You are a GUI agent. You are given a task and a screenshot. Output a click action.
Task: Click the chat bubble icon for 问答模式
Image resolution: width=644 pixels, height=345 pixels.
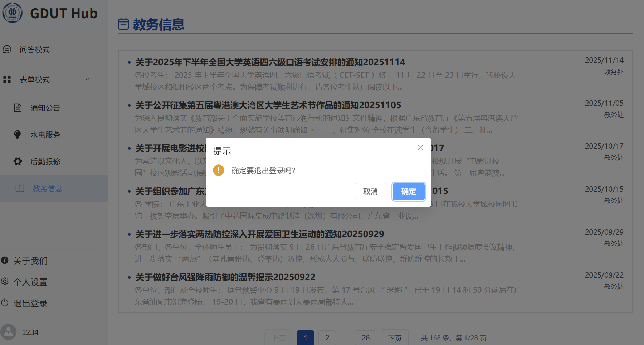[7, 49]
